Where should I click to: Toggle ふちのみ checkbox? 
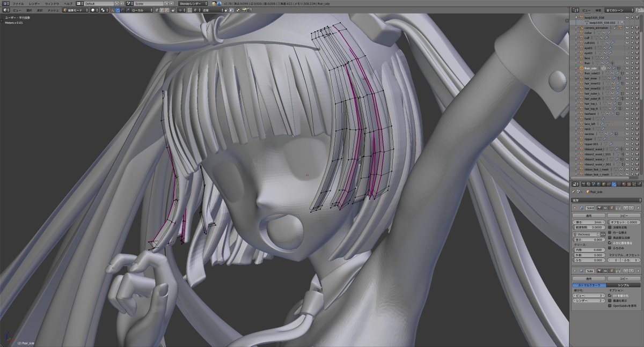610,248
